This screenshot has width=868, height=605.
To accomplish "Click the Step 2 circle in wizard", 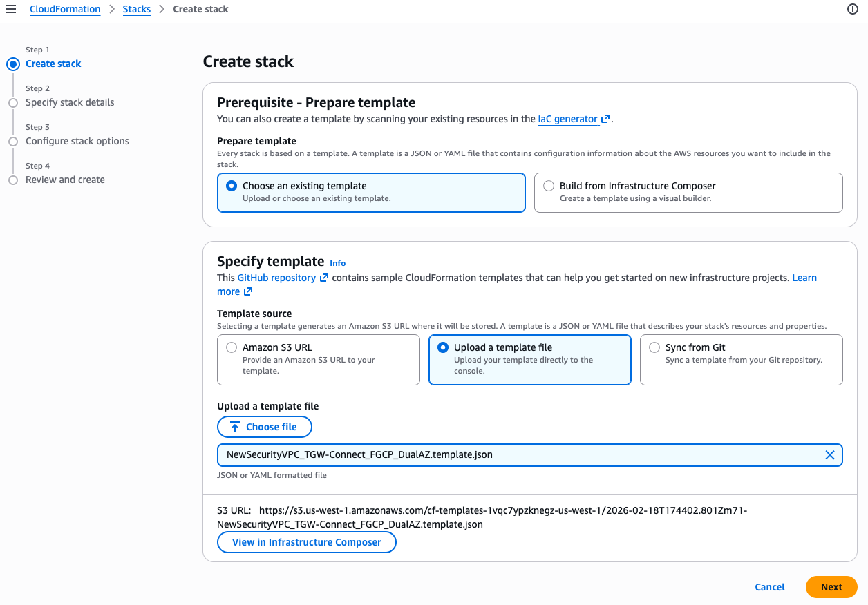I will (12, 103).
